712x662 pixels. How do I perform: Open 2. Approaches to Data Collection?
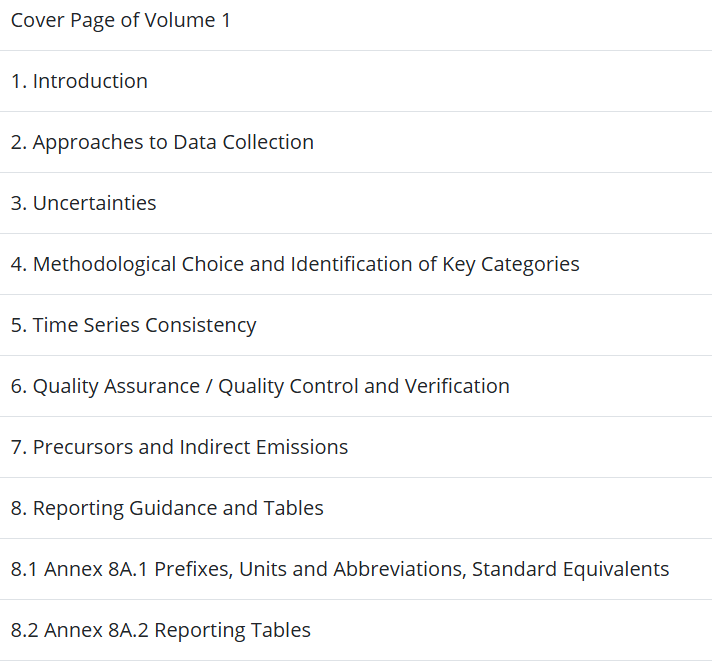(x=356, y=142)
